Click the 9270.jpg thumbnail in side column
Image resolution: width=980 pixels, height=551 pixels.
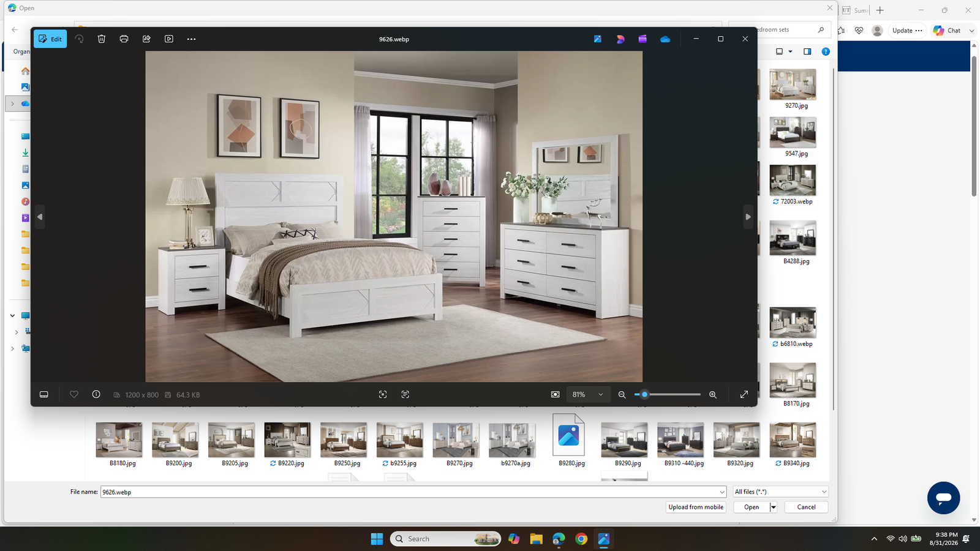click(x=793, y=84)
